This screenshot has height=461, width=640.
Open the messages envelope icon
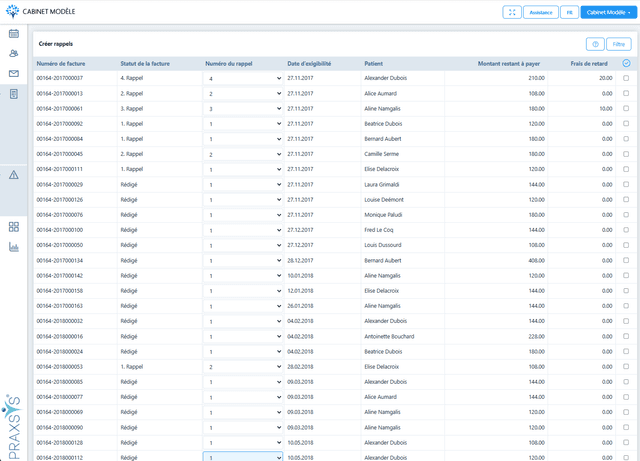click(x=14, y=73)
